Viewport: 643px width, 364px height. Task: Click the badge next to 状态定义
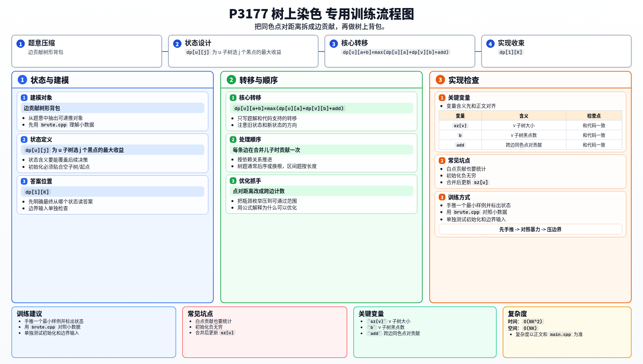pyautogui.click(x=24, y=140)
